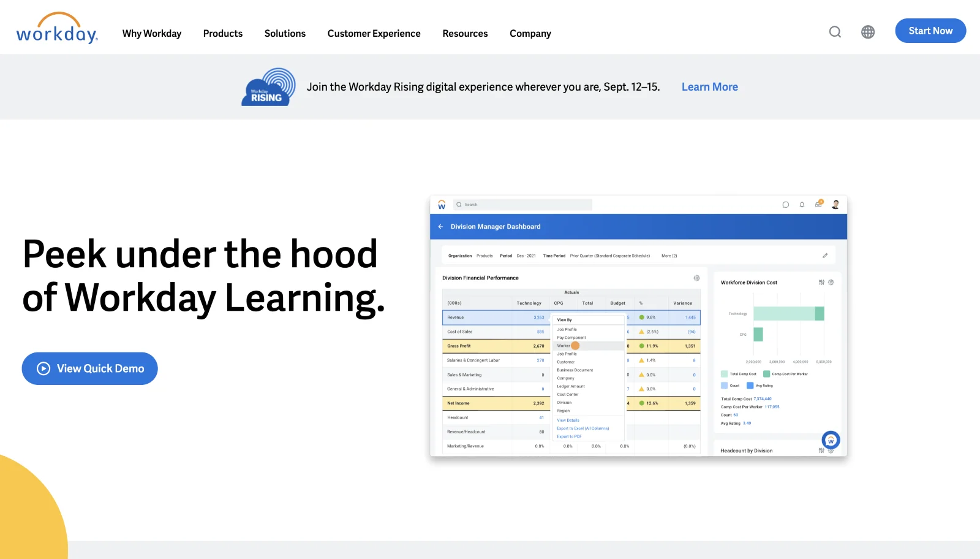
Task: Select Ledger Amount in View By menu
Action: tap(571, 386)
